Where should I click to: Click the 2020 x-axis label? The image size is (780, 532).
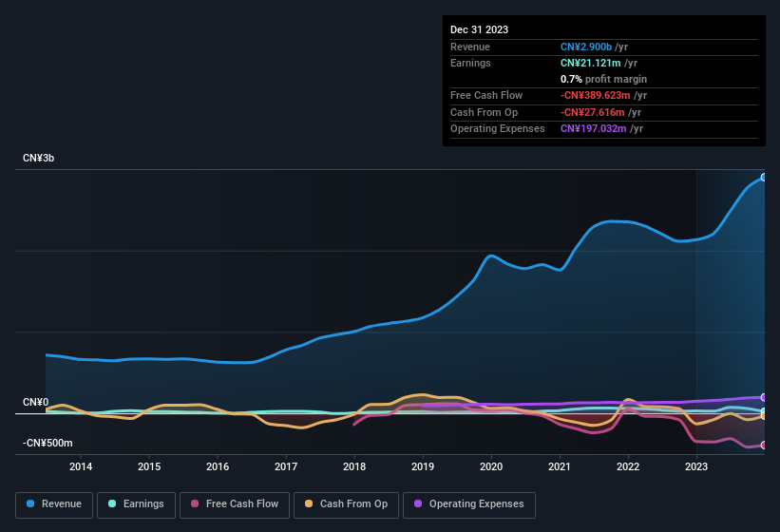click(491, 466)
